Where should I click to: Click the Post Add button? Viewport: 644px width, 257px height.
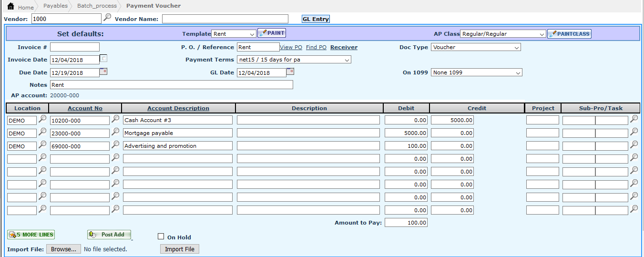coord(109,235)
